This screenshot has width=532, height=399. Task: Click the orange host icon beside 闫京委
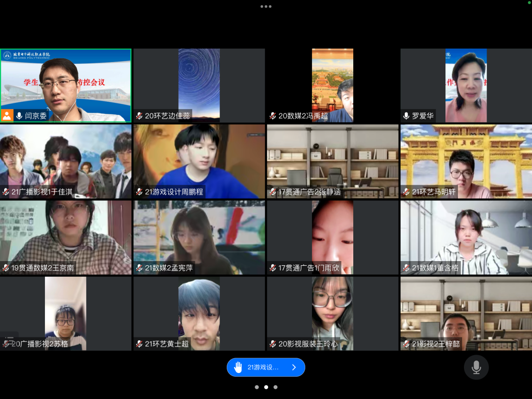pos(7,116)
